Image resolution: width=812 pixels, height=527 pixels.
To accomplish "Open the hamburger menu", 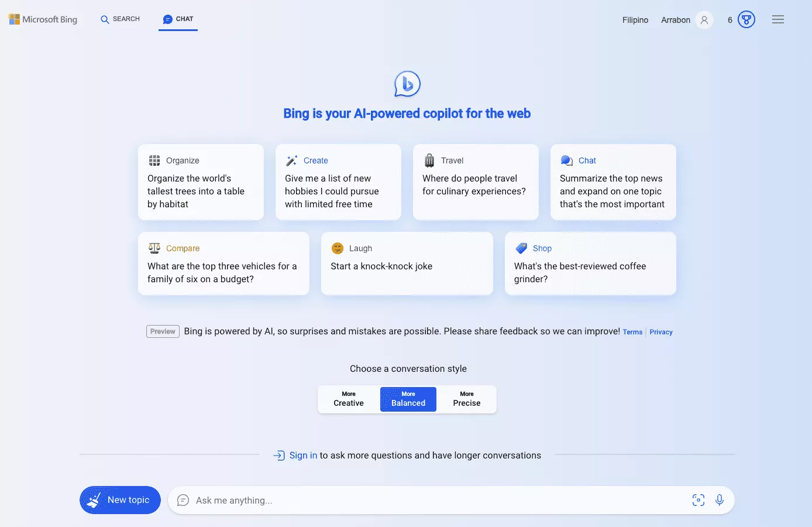I will (778, 19).
